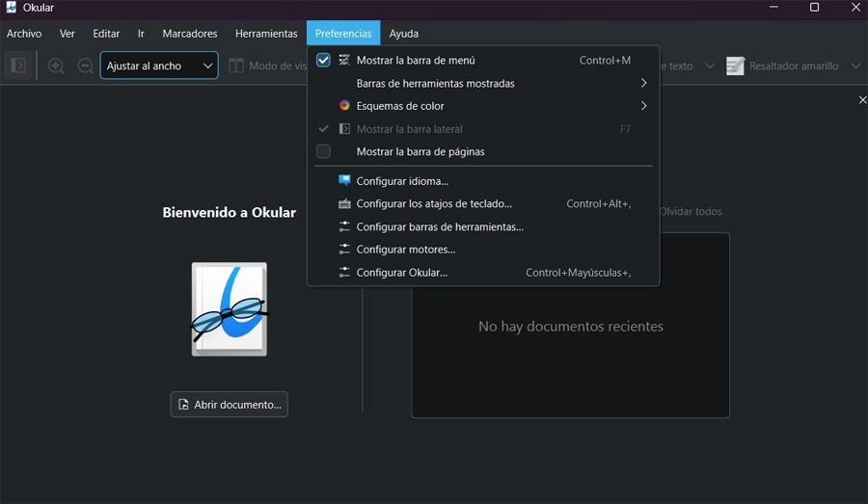The width and height of the screenshot is (868, 504).
Task: Click the language flag icon beside Configurar idioma
Action: click(344, 180)
